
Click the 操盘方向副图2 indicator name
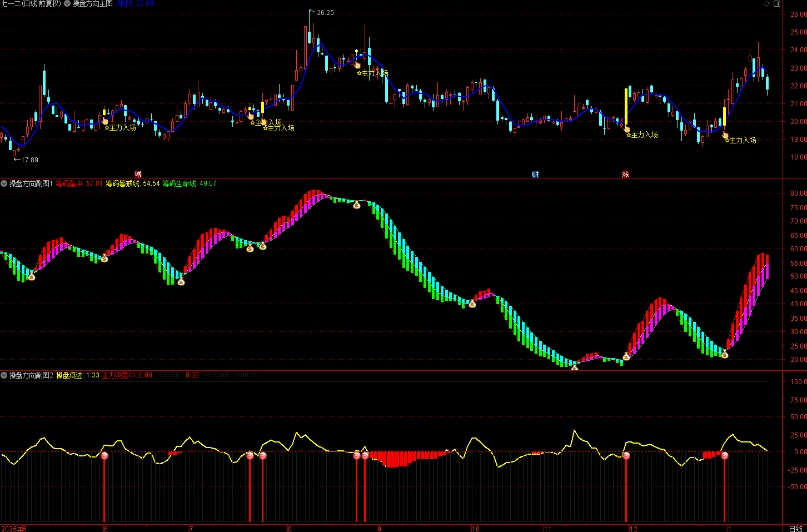coord(31,375)
